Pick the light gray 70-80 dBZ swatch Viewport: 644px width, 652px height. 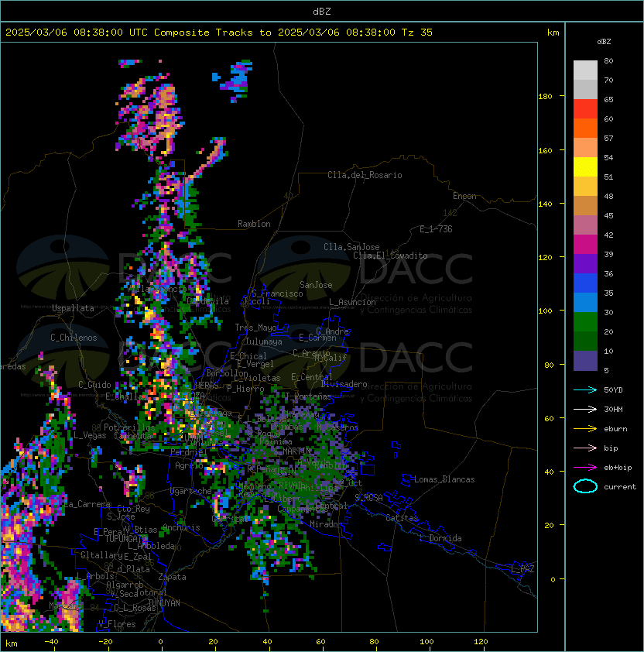click(585, 70)
